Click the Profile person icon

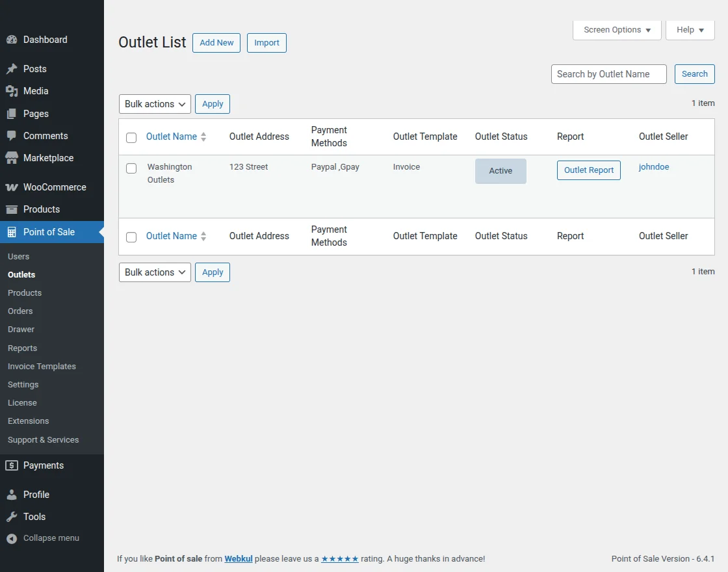click(x=12, y=495)
